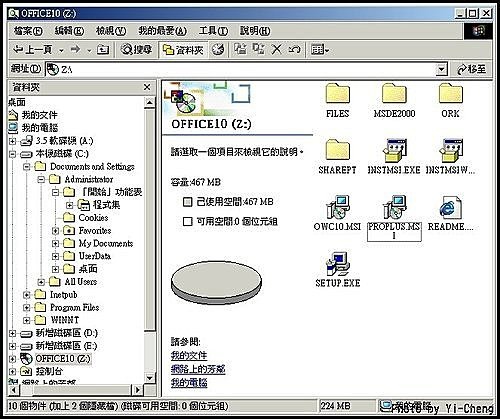Select the INSTMSI.EXE installer icon
Viewport: 500px width, 419px height.
pos(394,150)
